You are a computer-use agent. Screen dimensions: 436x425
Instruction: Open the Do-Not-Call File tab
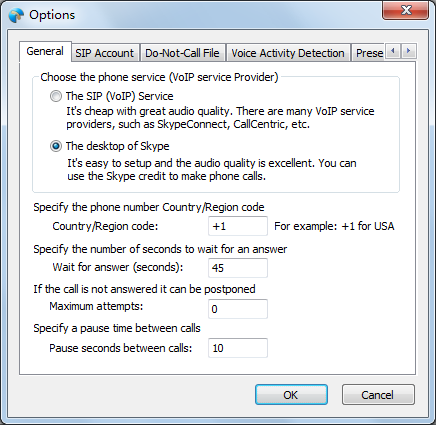tap(182, 53)
